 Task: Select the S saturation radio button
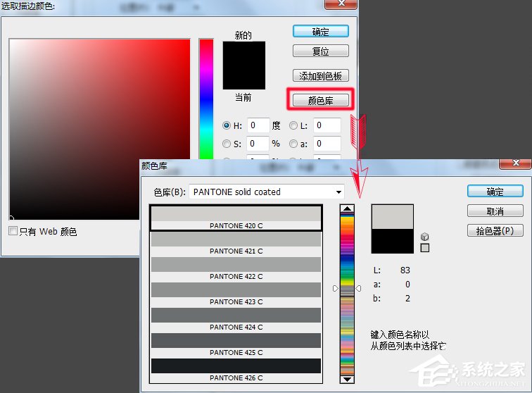[227, 144]
